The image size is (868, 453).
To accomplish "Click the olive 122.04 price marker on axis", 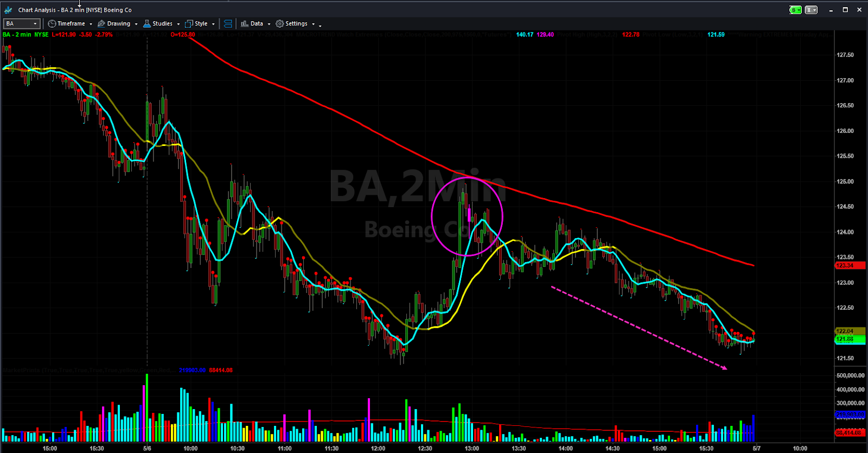I will (x=850, y=331).
